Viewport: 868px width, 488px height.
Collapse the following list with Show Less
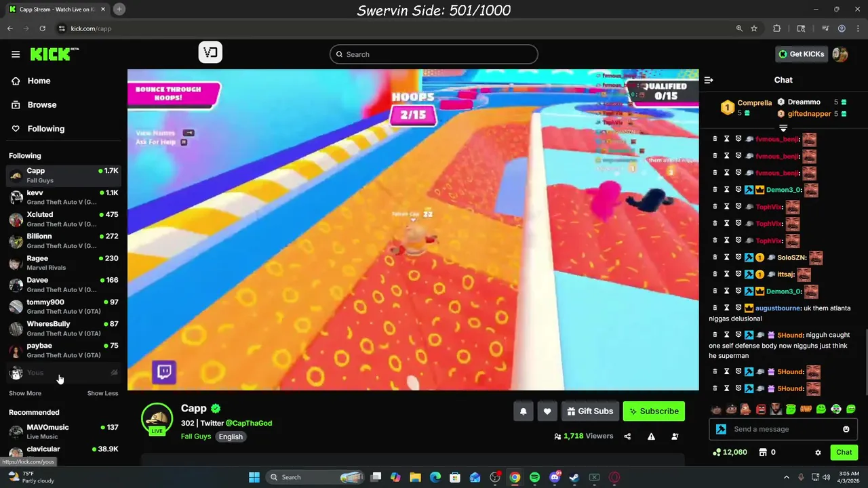pyautogui.click(x=102, y=393)
